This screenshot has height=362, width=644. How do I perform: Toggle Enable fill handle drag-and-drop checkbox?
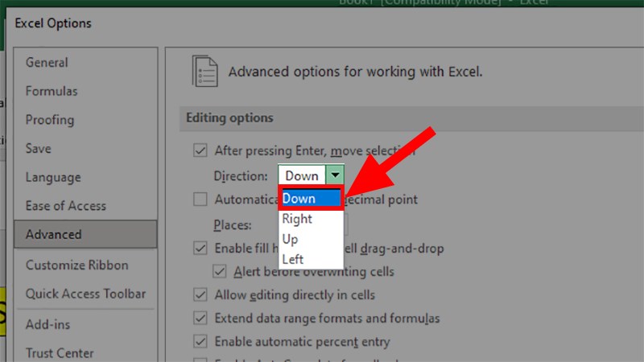click(200, 249)
